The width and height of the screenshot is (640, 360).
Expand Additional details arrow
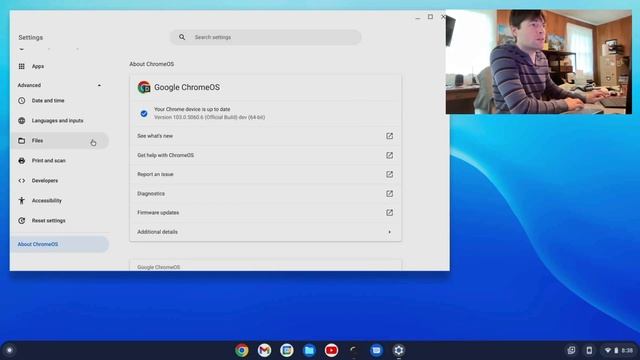point(389,232)
